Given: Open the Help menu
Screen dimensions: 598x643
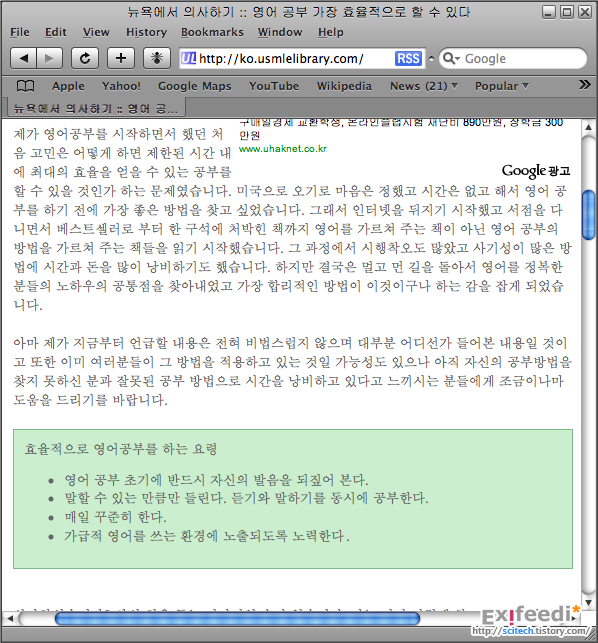Looking at the screenshot, I should pyautogui.click(x=331, y=32).
